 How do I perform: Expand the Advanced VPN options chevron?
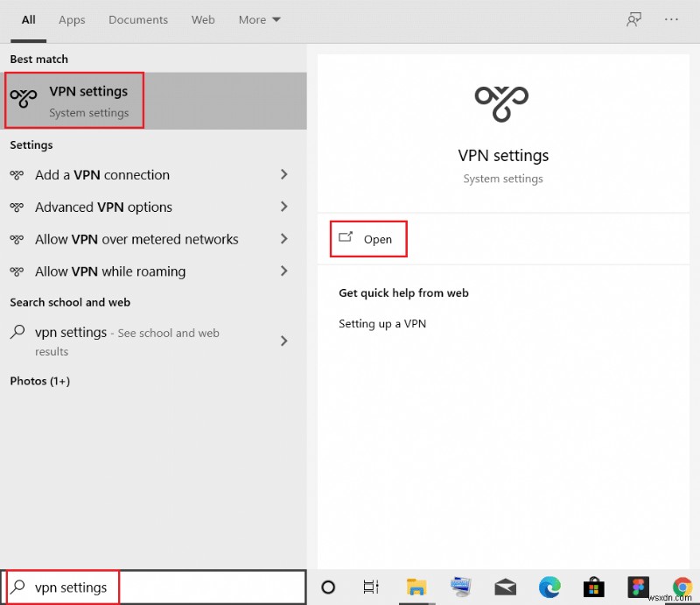point(283,207)
